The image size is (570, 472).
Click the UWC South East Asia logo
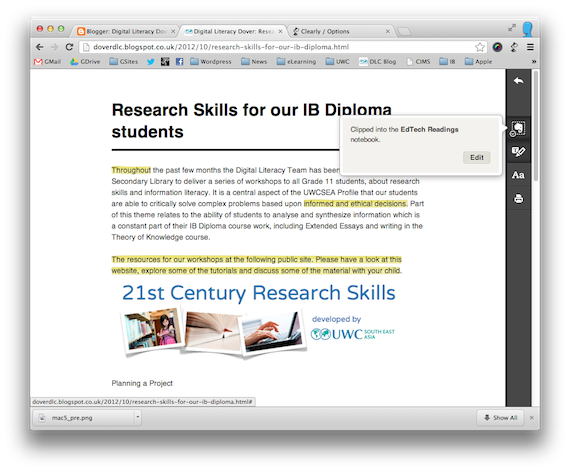pyautogui.click(x=352, y=334)
